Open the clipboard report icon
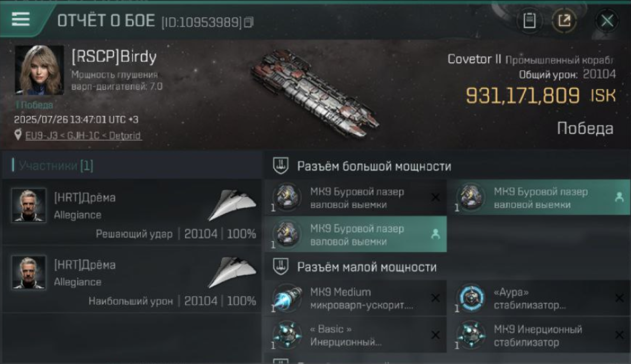Image resolution: width=631 pixels, height=364 pixels. click(x=530, y=21)
